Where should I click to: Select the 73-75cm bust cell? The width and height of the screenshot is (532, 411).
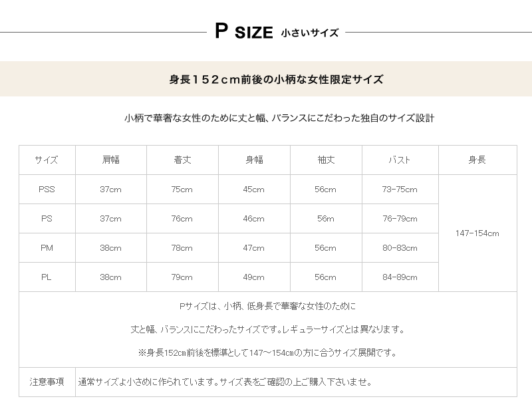coord(400,190)
